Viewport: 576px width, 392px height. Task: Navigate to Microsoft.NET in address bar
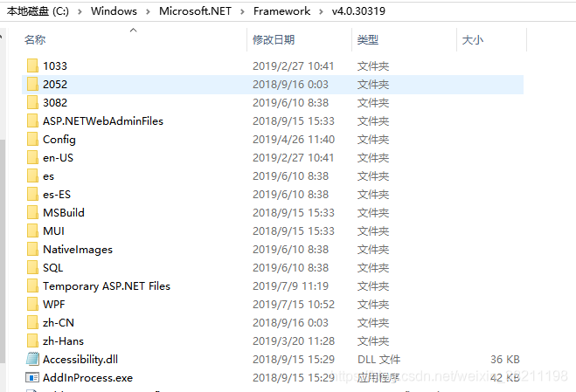[x=195, y=11]
